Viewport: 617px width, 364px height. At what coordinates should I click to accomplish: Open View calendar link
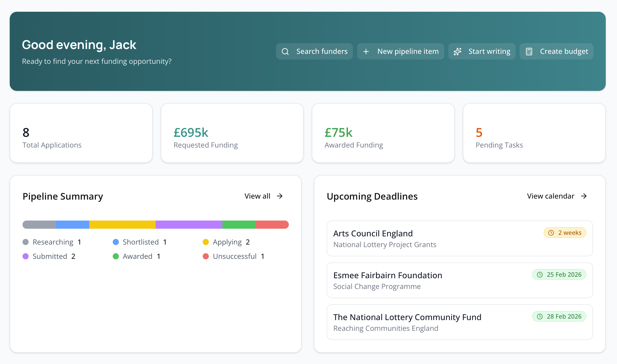[551, 196]
